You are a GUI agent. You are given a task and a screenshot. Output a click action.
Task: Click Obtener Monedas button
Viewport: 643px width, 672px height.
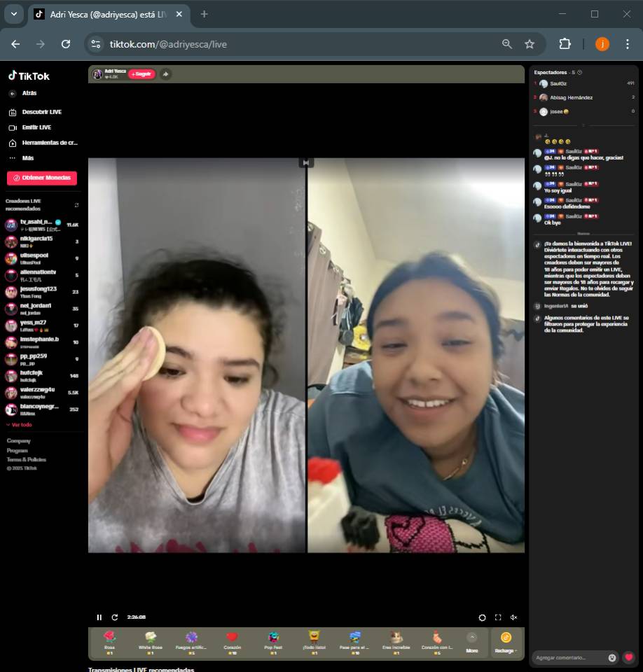[x=42, y=178]
